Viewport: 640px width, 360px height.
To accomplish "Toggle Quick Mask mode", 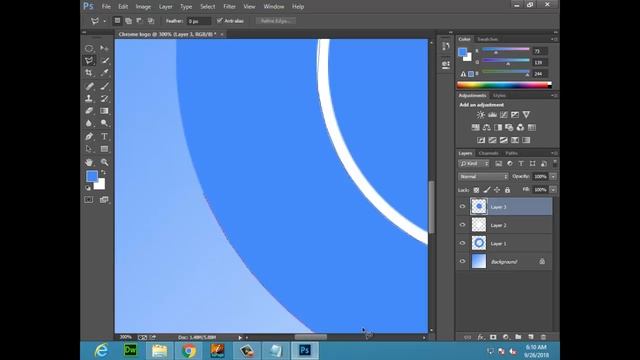I will (89, 200).
